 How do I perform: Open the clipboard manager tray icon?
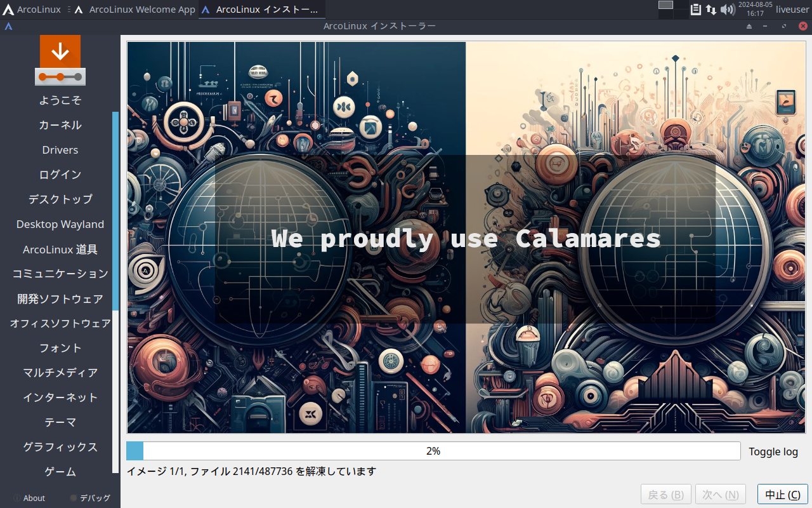pos(696,10)
